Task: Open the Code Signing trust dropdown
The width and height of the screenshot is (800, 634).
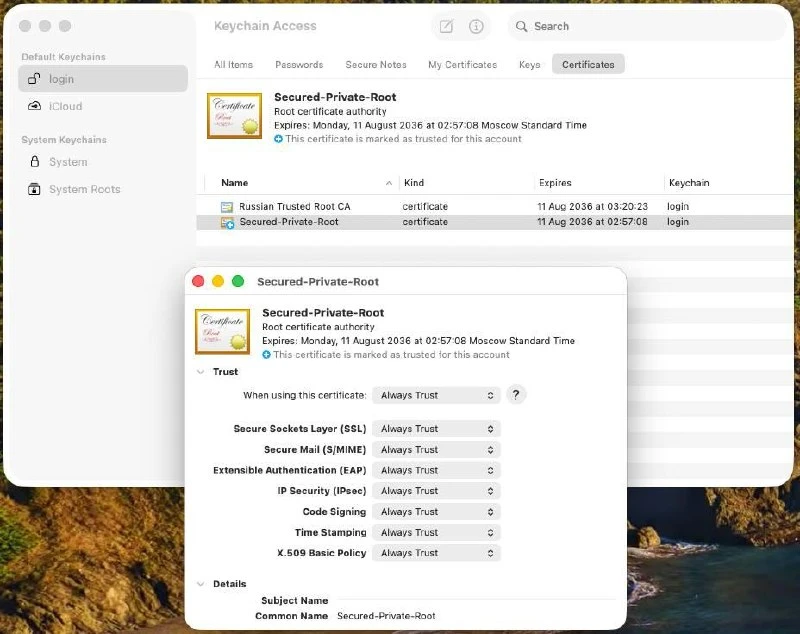Action: pyautogui.click(x=436, y=512)
